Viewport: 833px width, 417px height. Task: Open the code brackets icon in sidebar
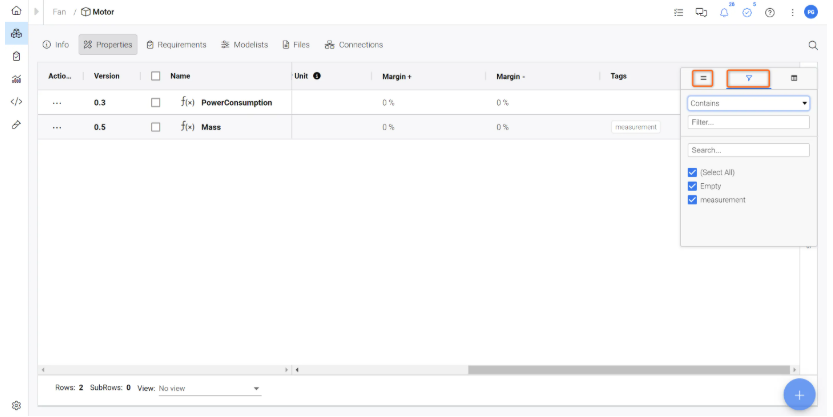tap(16, 101)
